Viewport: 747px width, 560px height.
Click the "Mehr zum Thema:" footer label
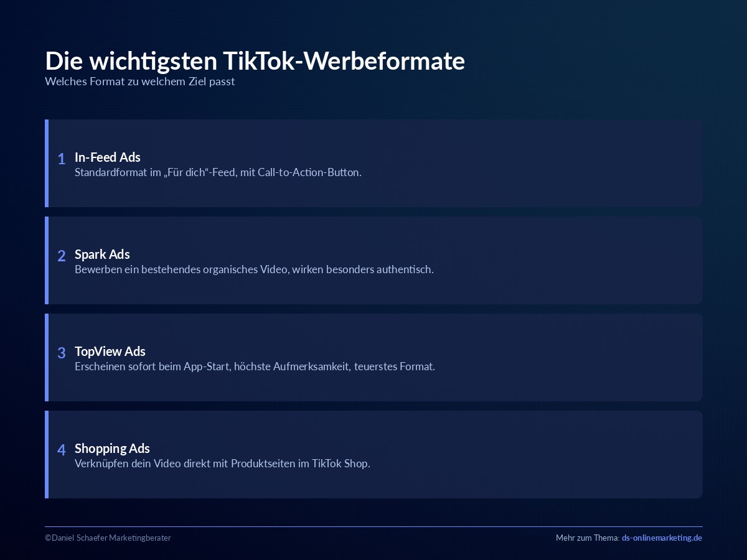point(588,538)
